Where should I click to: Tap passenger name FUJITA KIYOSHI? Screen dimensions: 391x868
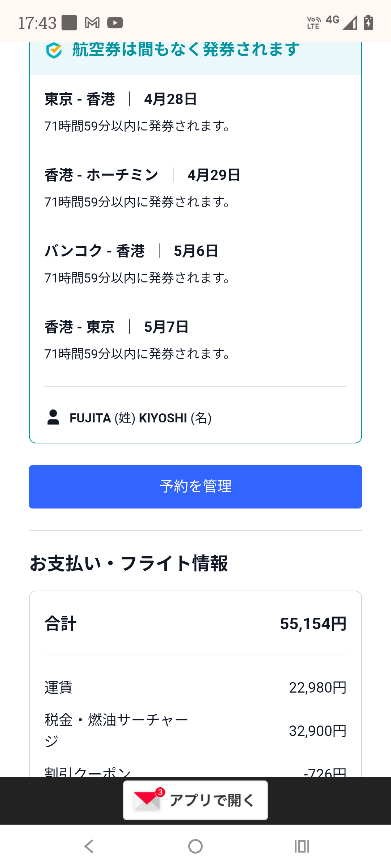[140, 418]
